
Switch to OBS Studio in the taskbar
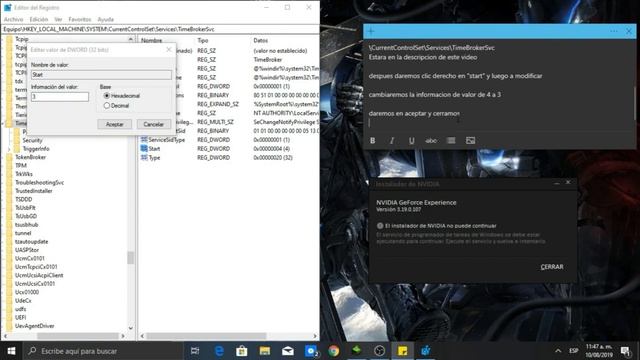point(380,351)
